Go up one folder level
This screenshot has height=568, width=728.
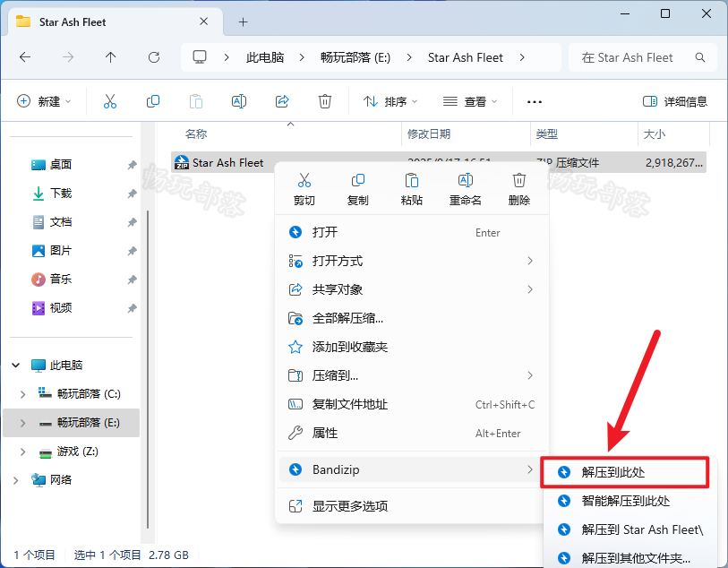(x=110, y=57)
